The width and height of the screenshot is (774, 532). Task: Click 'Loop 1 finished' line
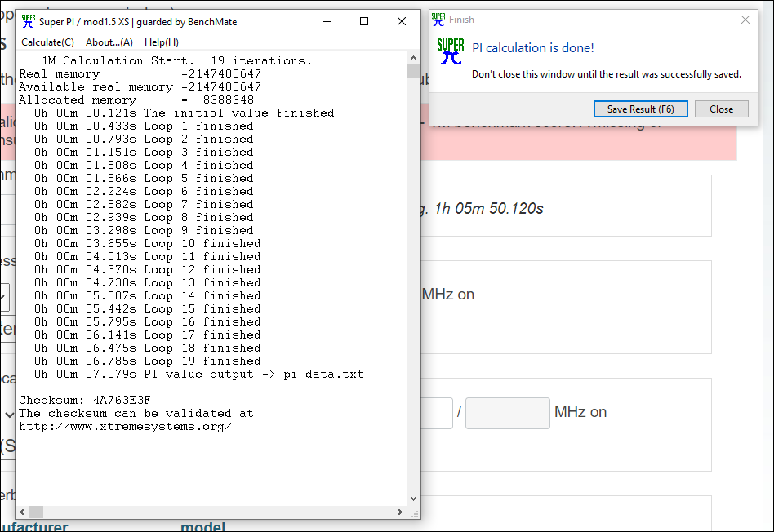pos(144,126)
